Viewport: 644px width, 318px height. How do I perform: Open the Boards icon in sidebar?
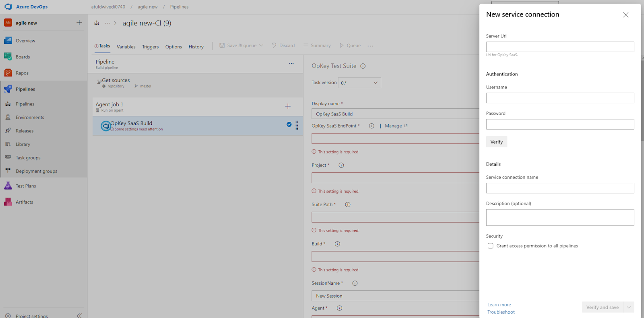[8, 57]
